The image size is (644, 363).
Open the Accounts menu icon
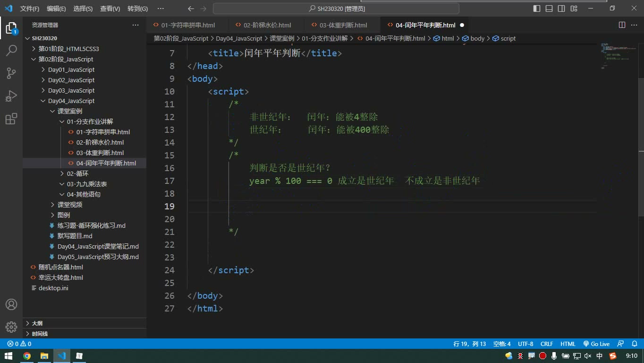(x=11, y=304)
